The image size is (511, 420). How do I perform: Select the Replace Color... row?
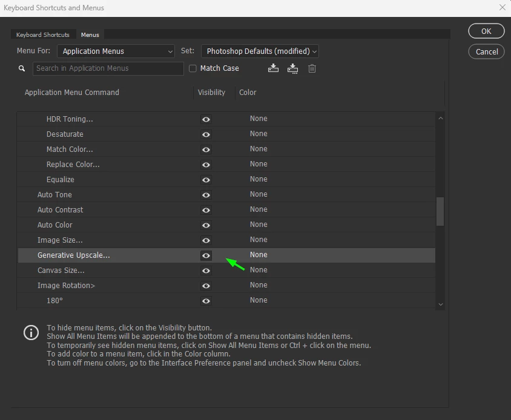pos(226,165)
